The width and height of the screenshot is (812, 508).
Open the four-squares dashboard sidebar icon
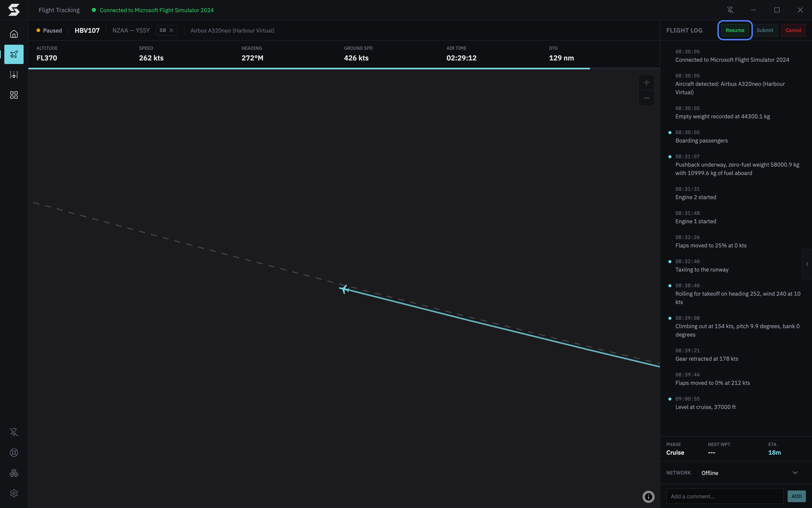tap(14, 95)
